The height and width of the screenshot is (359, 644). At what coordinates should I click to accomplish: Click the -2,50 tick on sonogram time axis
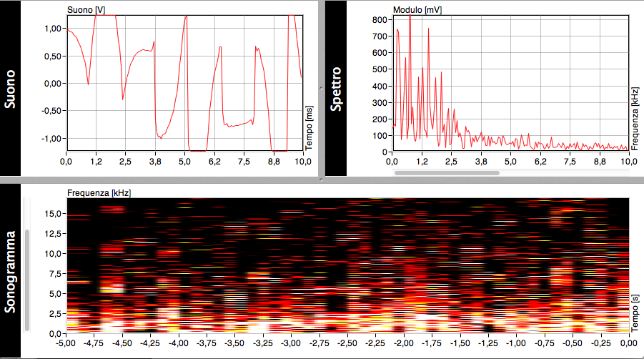pyautogui.click(x=347, y=343)
